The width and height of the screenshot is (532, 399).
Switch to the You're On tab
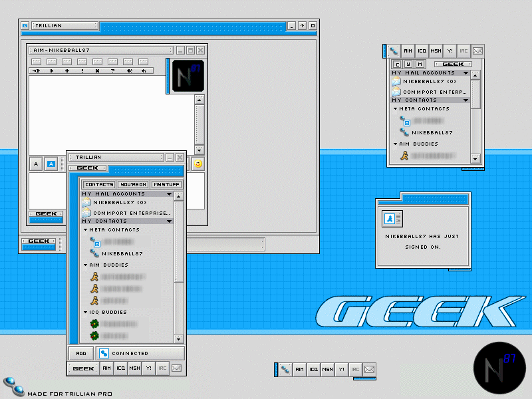pyautogui.click(x=134, y=185)
